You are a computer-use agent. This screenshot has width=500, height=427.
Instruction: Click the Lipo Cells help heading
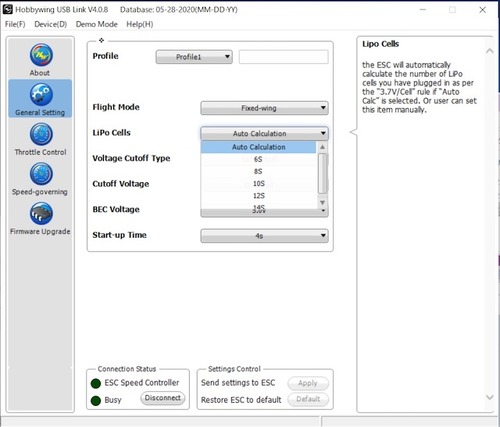click(x=381, y=44)
